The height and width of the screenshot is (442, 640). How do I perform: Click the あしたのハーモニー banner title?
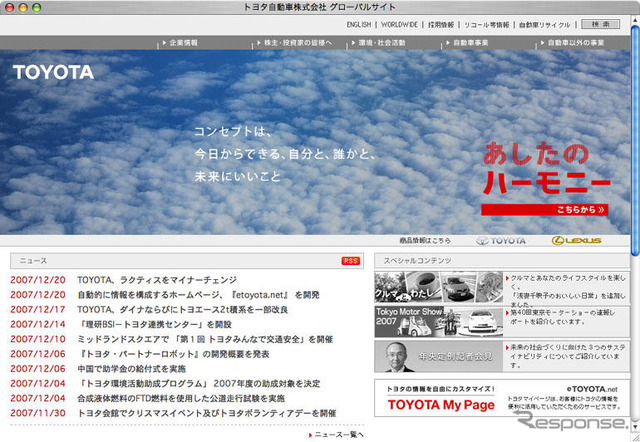tap(546, 168)
